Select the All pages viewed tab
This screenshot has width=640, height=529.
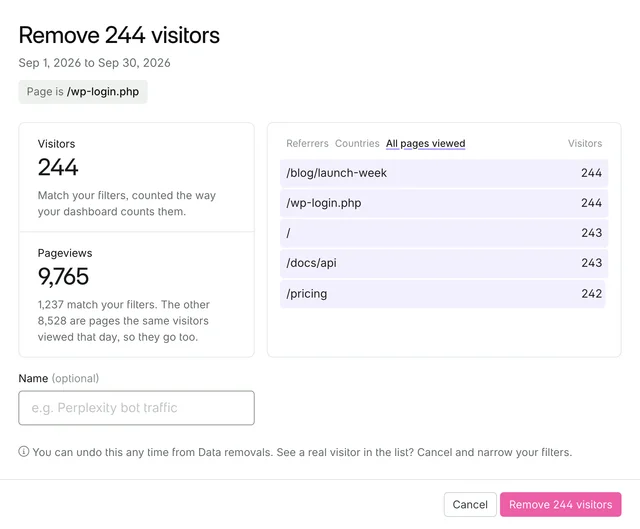tap(425, 143)
